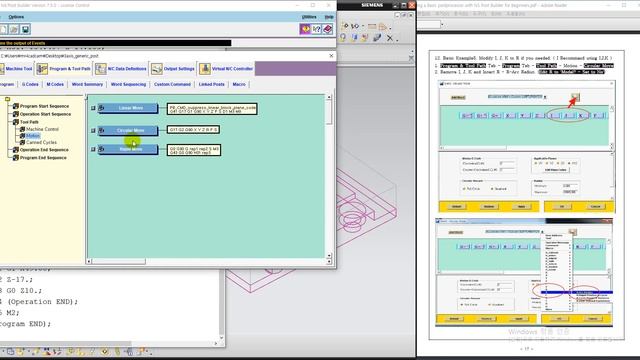Viewport: 640px width, 360px height.
Task: Open the Word Summary sub-tab
Action: coord(87,84)
